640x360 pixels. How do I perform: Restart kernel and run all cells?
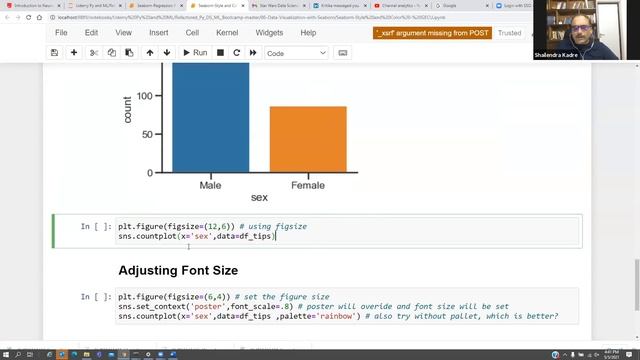pyautogui.click(x=253, y=53)
